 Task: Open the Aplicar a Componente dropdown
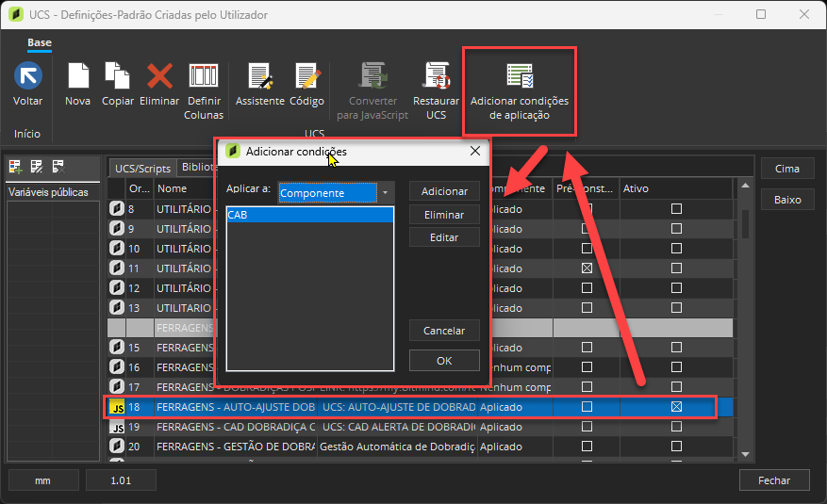tap(385, 192)
